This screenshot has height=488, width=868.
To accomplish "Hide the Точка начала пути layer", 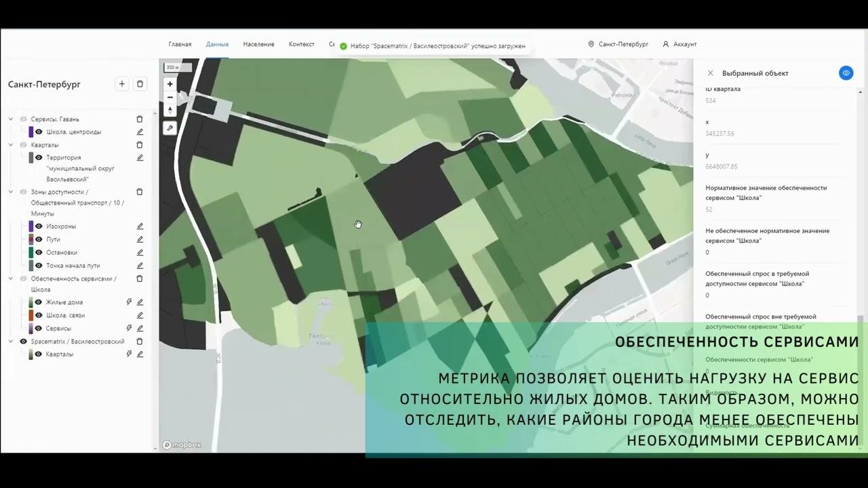I will pyautogui.click(x=39, y=266).
